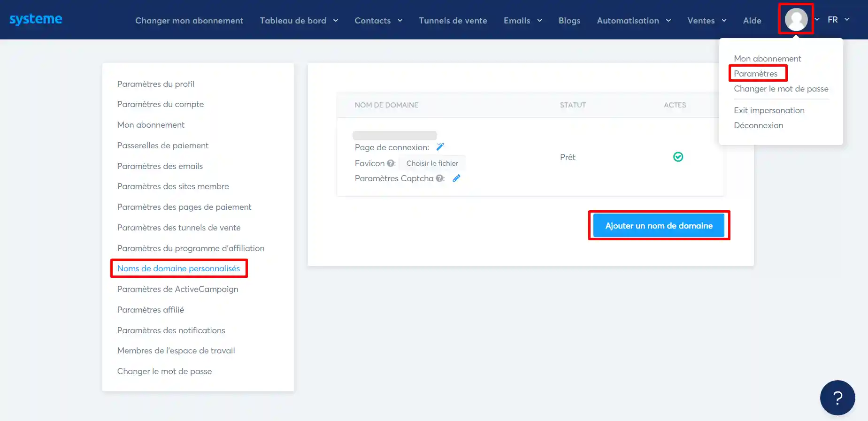
Task: Click the Prêt status text
Action: [568, 157]
